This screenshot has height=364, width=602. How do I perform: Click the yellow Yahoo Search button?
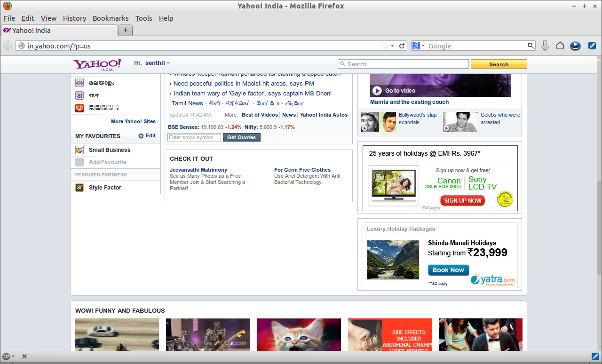pyautogui.click(x=499, y=64)
